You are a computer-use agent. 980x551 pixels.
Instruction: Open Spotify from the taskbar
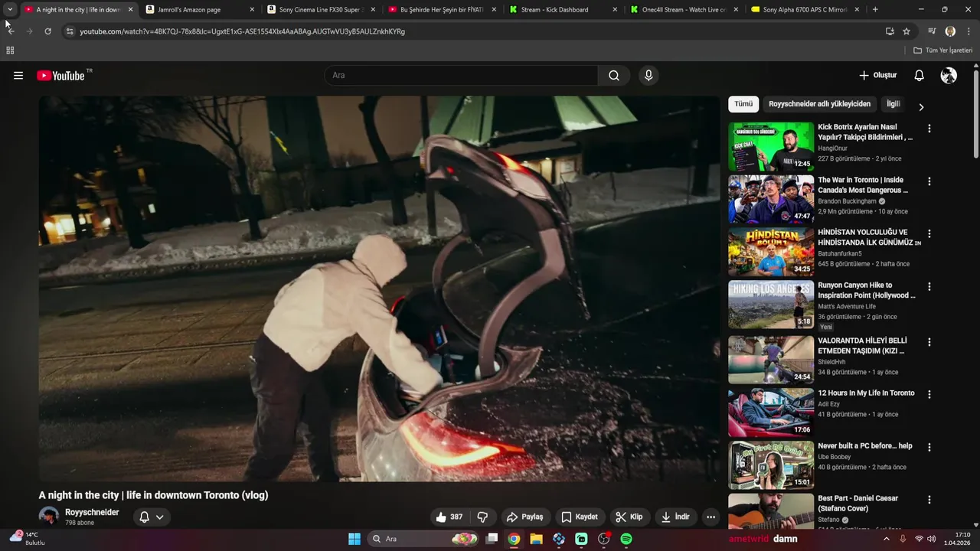626,539
